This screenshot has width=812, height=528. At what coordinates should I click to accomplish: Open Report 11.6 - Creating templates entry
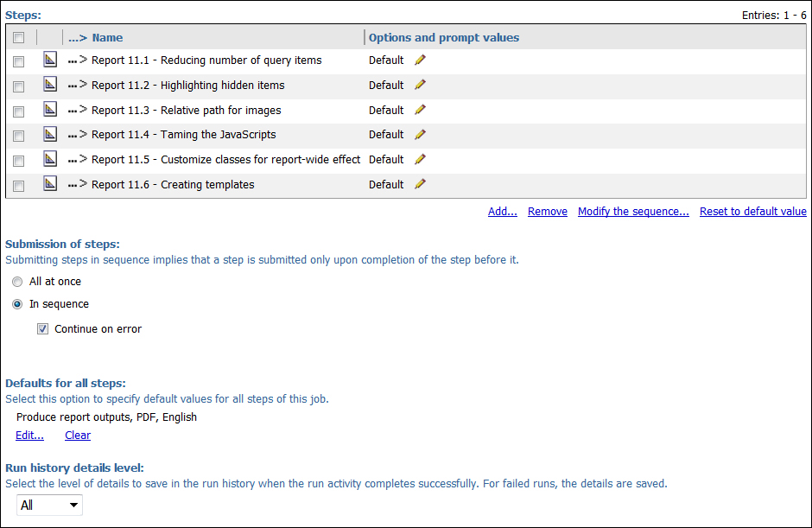pos(173,184)
